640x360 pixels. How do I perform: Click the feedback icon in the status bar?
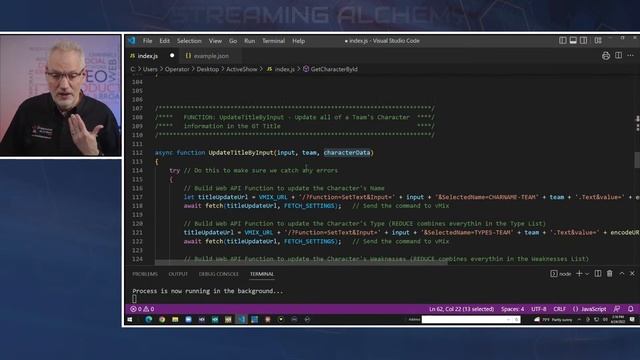(x=617, y=309)
